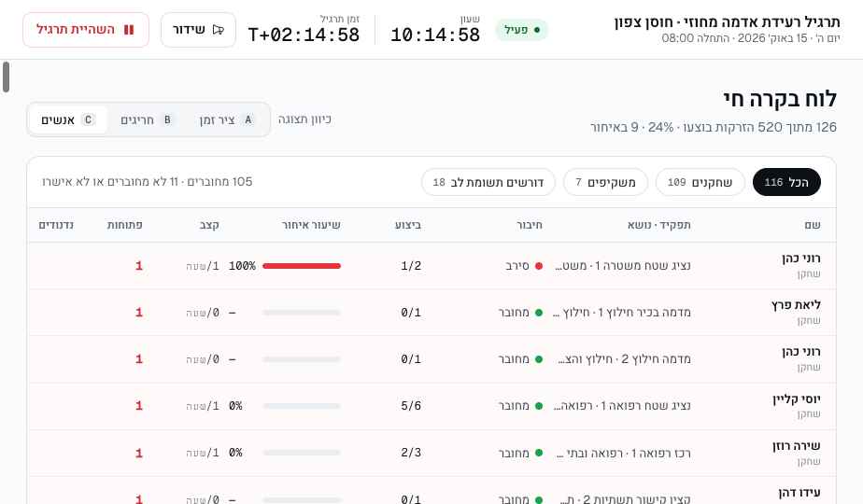
Task: Sort by the שיעור איחור column header
Action: pos(311,225)
